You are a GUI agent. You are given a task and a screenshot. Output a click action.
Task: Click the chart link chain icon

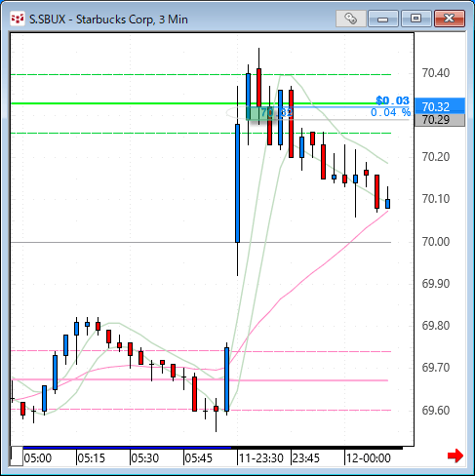(x=350, y=19)
